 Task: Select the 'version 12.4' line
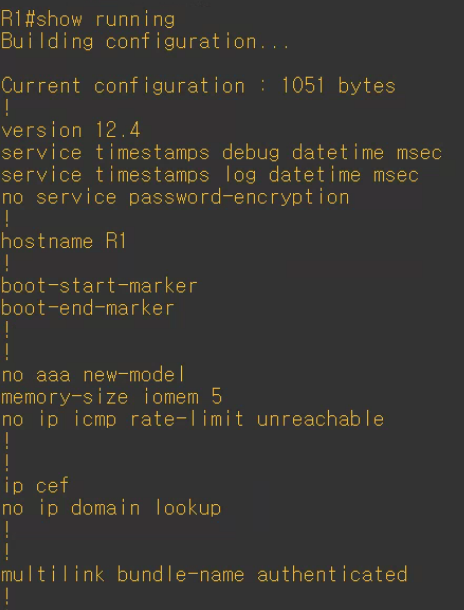pos(71,130)
